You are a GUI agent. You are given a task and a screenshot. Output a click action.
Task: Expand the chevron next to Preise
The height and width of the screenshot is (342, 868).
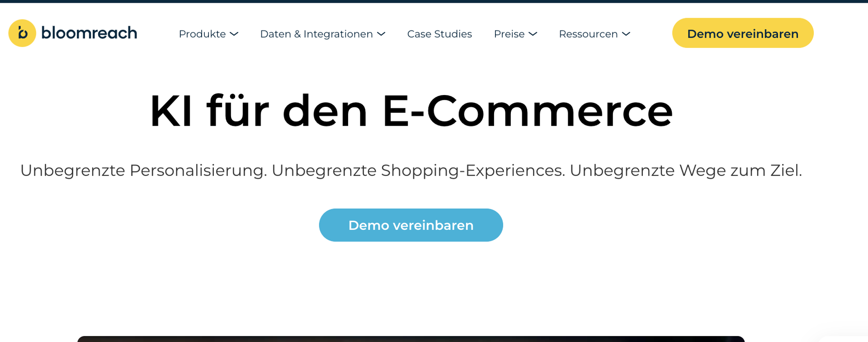click(533, 34)
